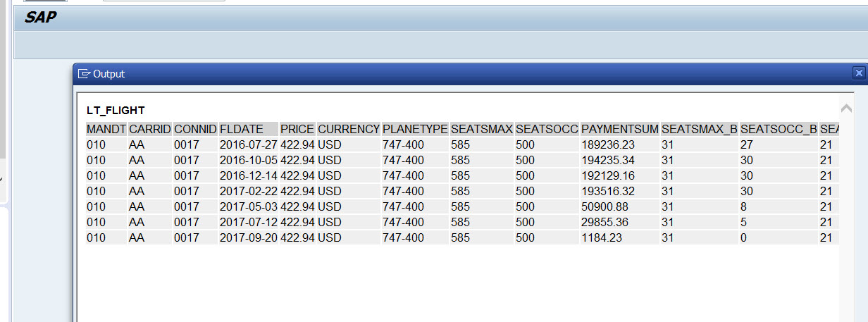Click the SAP logo text

(x=40, y=18)
